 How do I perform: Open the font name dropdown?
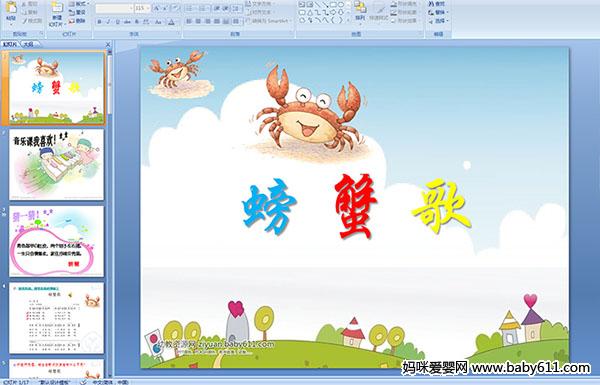click(x=131, y=8)
